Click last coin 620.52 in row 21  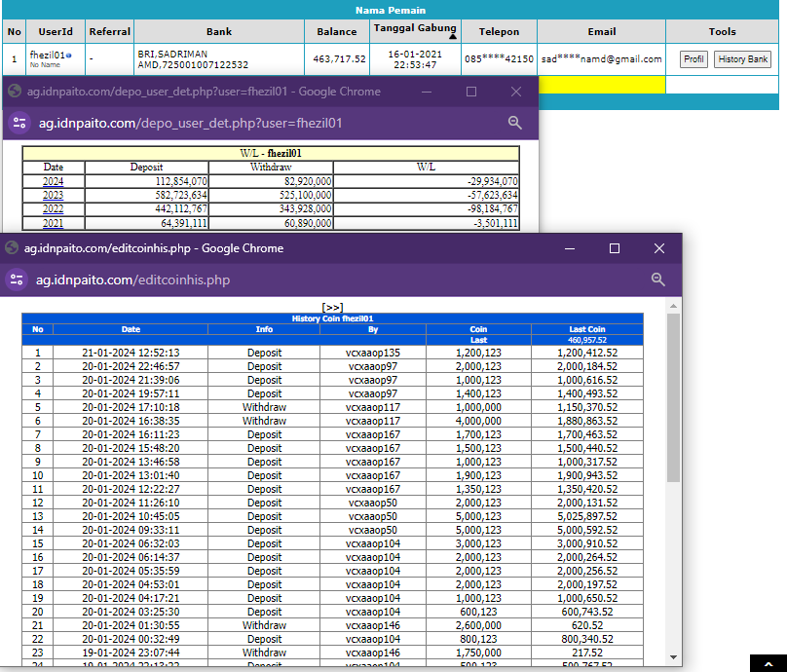[x=586, y=625]
